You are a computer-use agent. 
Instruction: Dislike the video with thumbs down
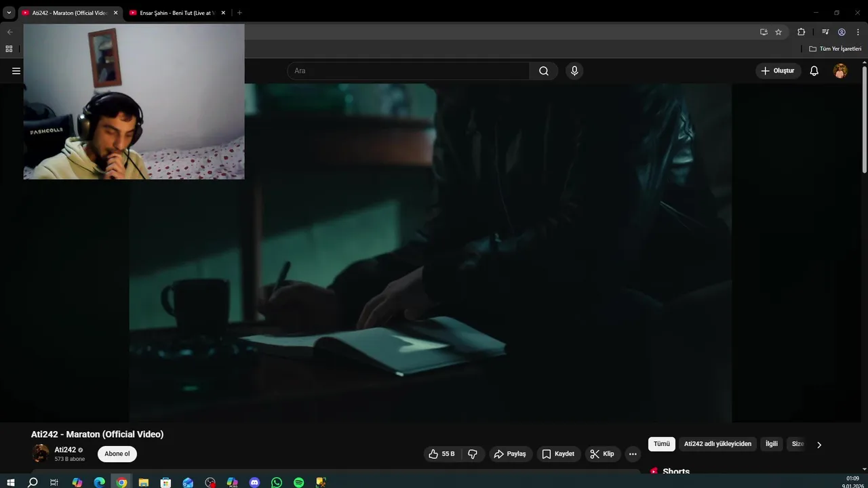point(473,453)
